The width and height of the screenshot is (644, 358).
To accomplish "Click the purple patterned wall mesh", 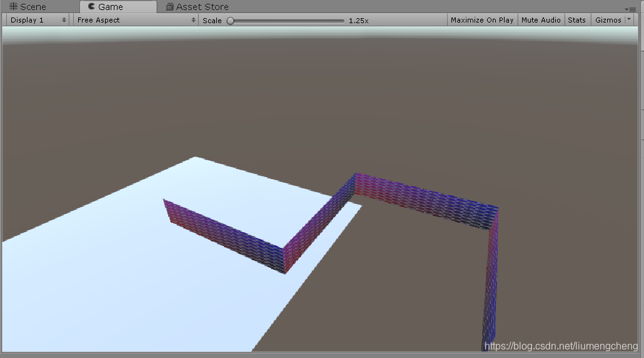I will coord(423,200).
